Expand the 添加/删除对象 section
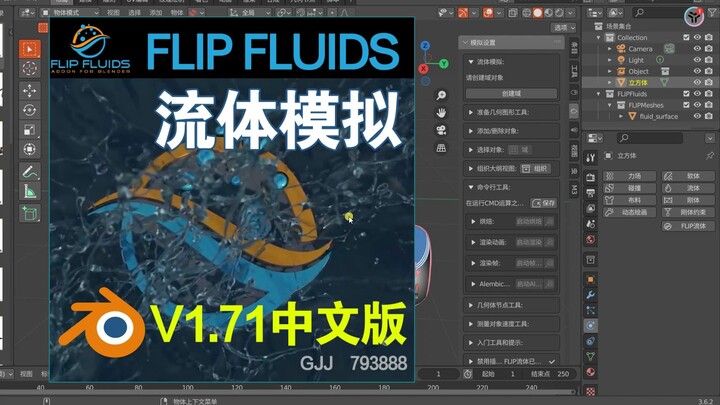The image size is (720, 405). click(x=471, y=131)
